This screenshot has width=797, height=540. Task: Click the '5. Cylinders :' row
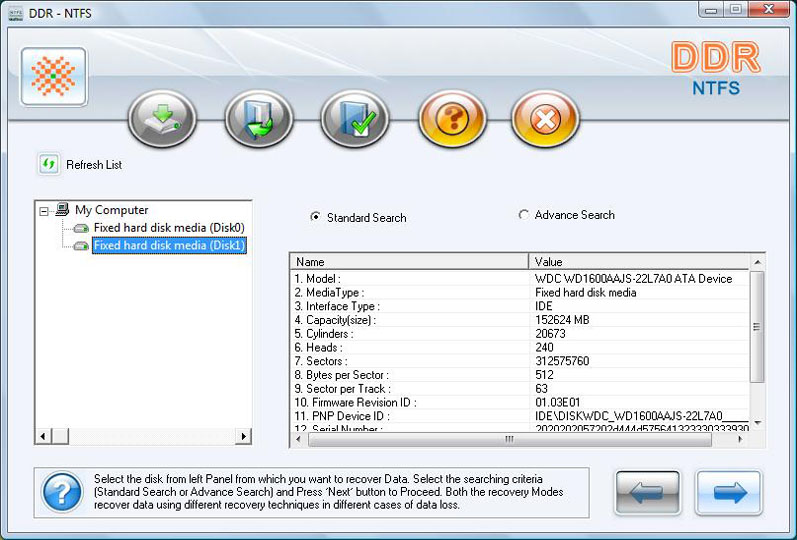(519, 334)
